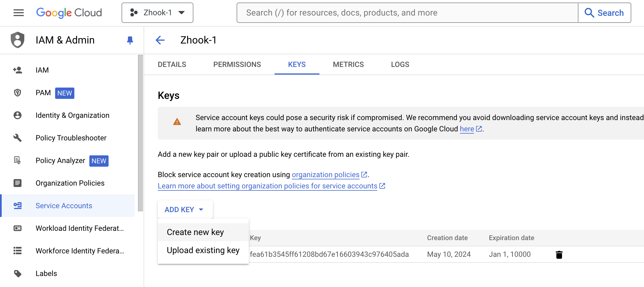Unpin IAM & Admin with the pin icon
Viewport: 644px width, 287px height.
click(x=130, y=40)
